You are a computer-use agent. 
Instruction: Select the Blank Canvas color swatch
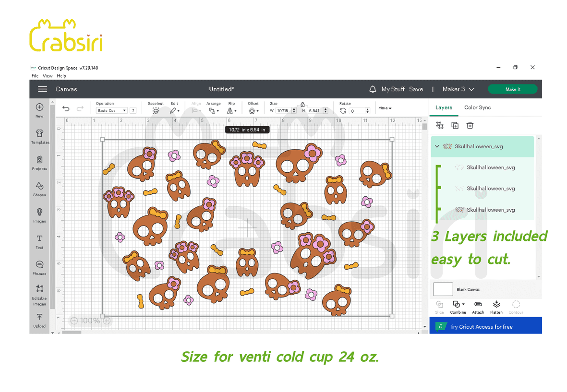tap(443, 289)
